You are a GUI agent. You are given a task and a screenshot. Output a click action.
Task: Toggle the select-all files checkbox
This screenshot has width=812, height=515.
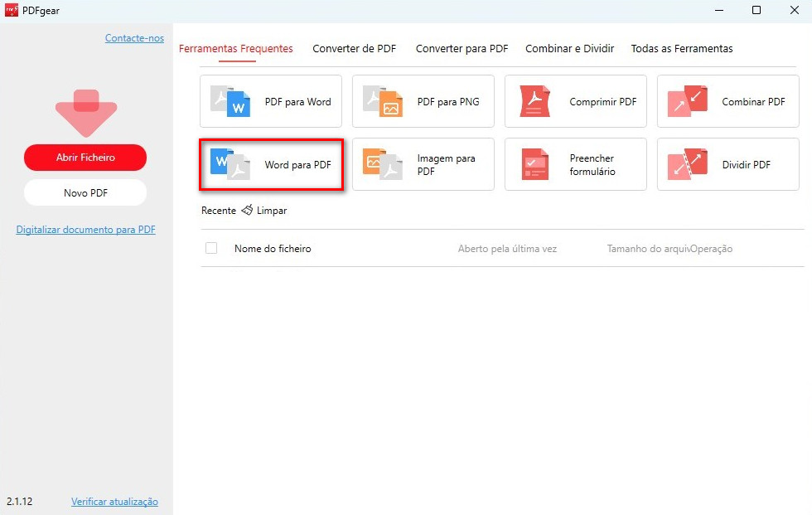pyautogui.click(x=211, y=248)
